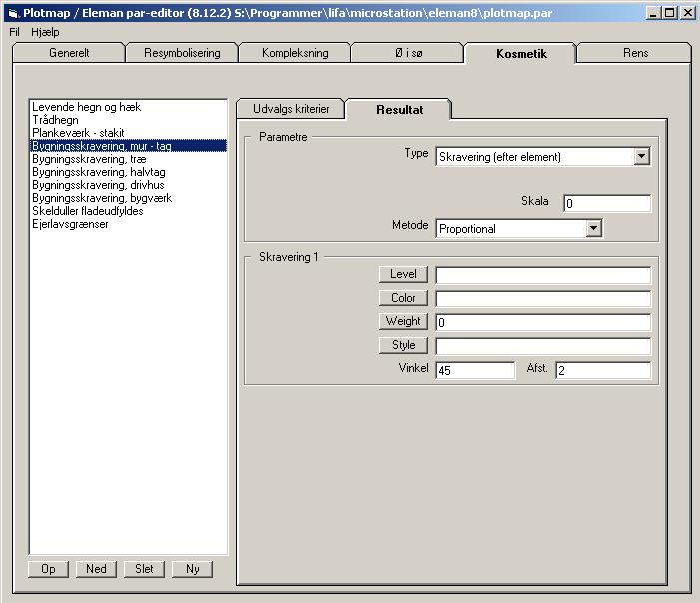
Task: Open the Hjælp menu
Action: (x=45, y=32)
